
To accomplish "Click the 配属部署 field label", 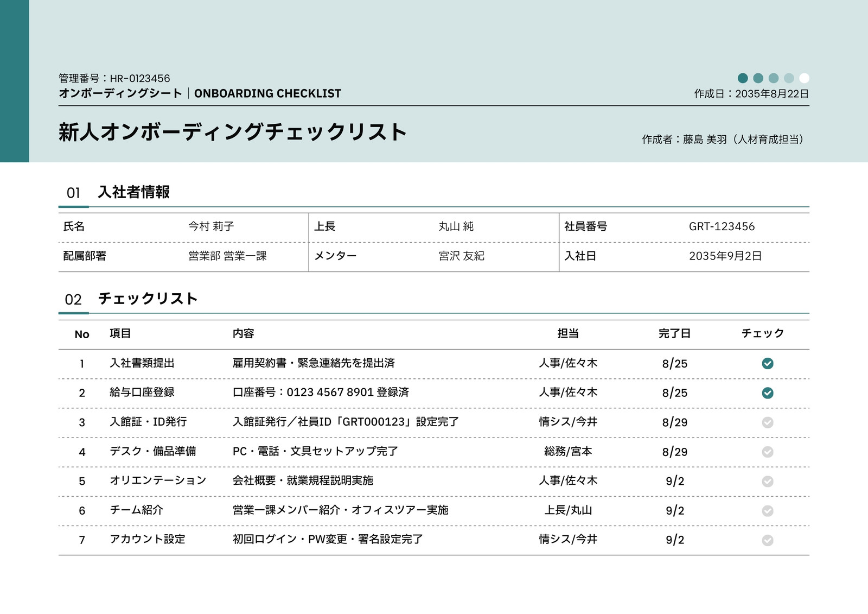I will click(85, 256).
